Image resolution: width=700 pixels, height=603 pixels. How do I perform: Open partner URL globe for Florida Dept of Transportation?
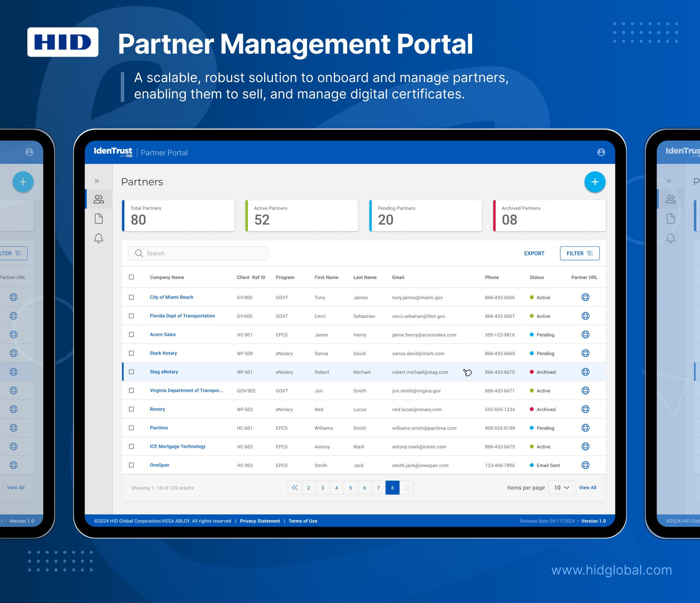(585, 316)
